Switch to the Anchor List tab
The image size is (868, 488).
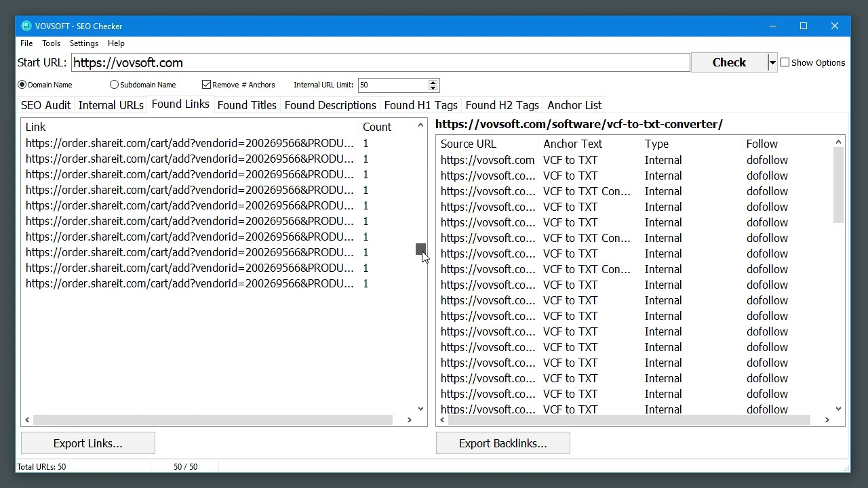point(574,105)
